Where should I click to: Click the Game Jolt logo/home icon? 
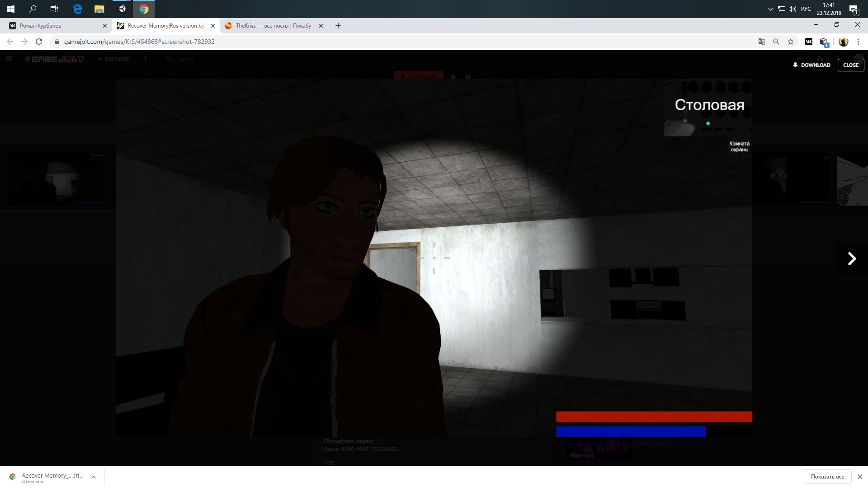pos(54,59)
